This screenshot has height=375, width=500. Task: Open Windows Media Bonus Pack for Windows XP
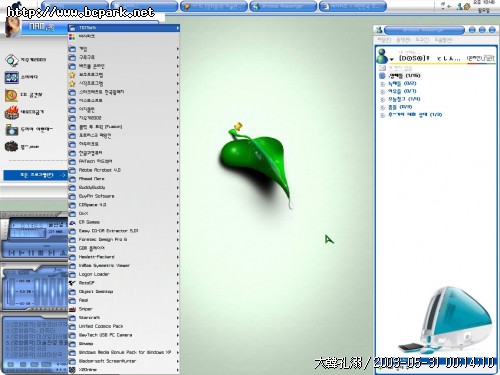pyautogui.click(x=124, y=352)
